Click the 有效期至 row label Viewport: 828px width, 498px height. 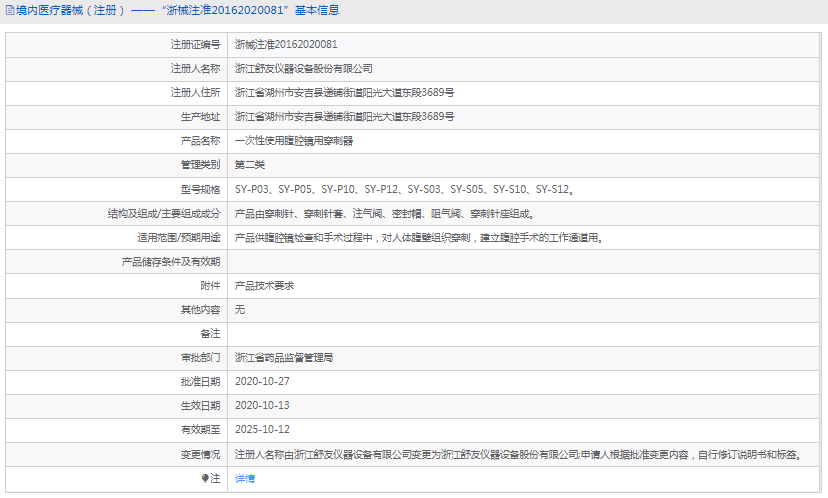pos(201,430)
